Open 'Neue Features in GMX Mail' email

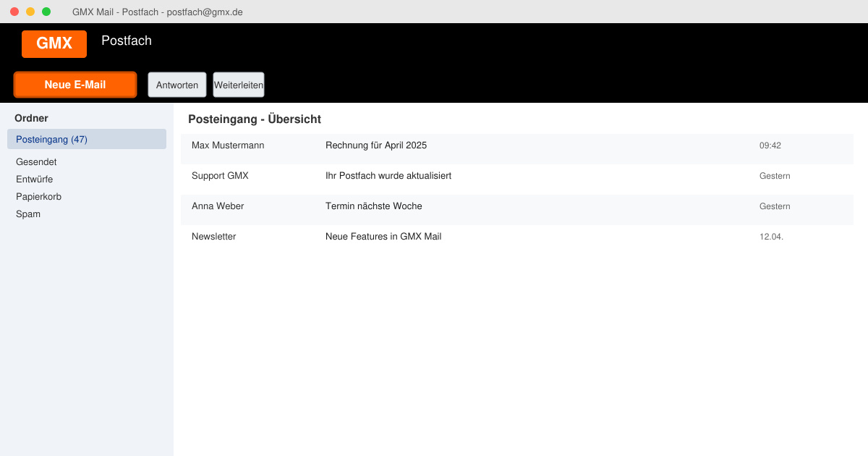click(x=383, y=237)
